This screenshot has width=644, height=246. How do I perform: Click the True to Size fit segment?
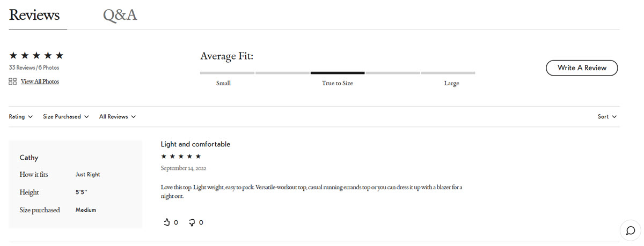[x=338, y=73]
